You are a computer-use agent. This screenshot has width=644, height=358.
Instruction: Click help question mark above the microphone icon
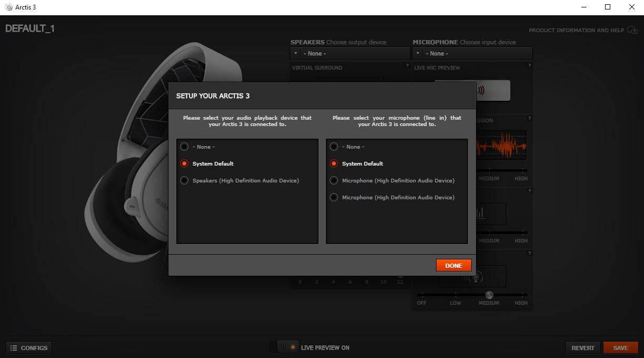[x=529, y=254]
